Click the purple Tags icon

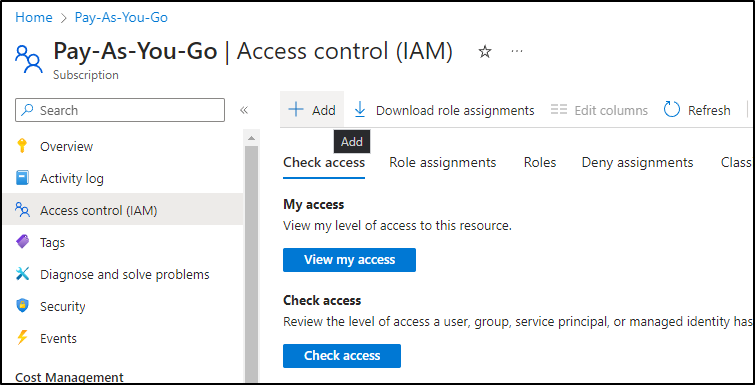22,242
